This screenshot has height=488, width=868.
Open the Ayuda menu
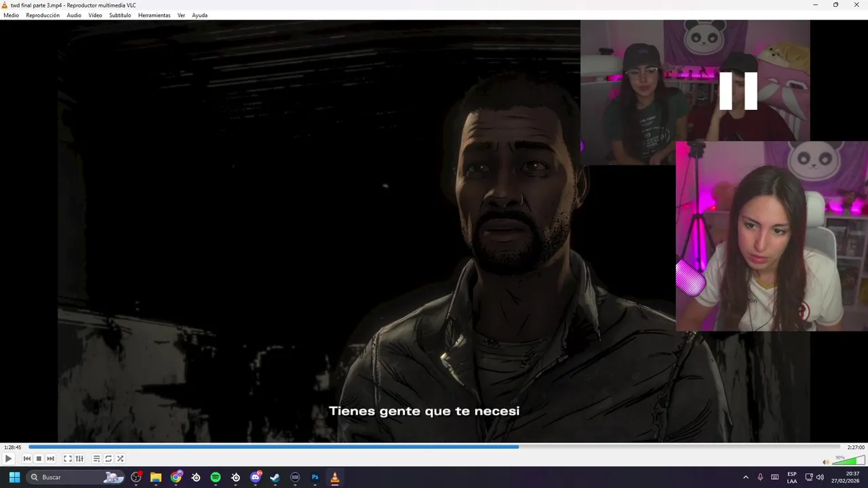coord(199,15)
